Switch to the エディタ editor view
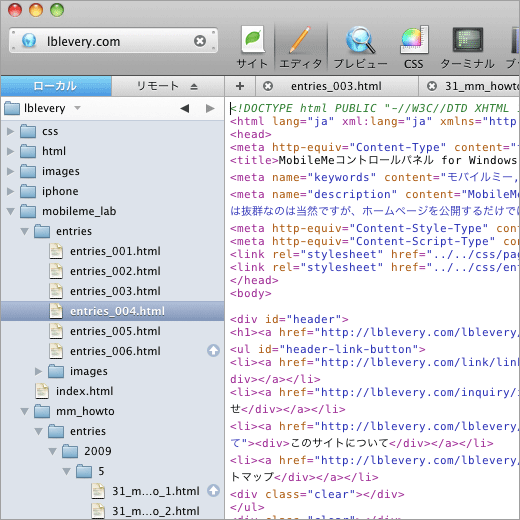 pos(301,47)
